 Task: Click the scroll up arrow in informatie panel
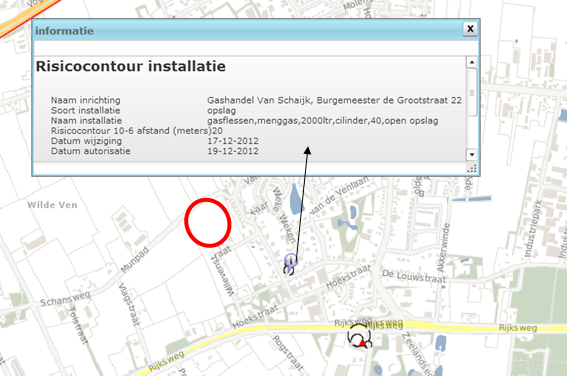pyautogui.click(x=472, y=62)
